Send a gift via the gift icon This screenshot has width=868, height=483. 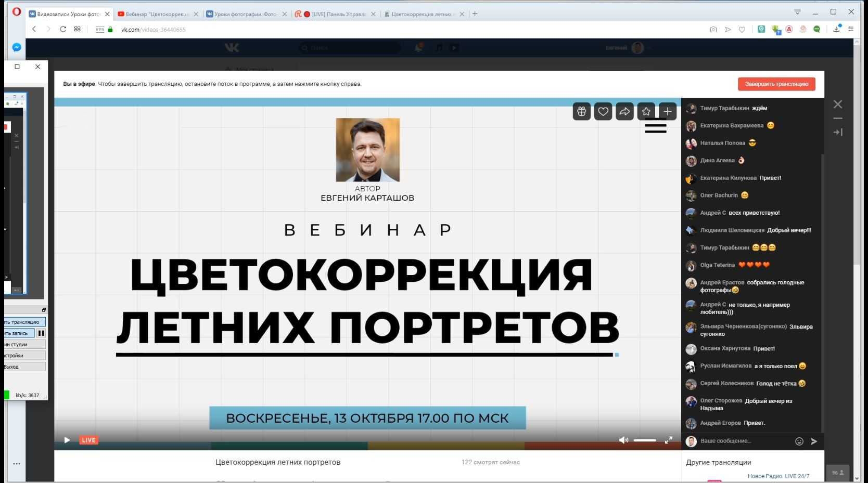click(x=582, y=111)
